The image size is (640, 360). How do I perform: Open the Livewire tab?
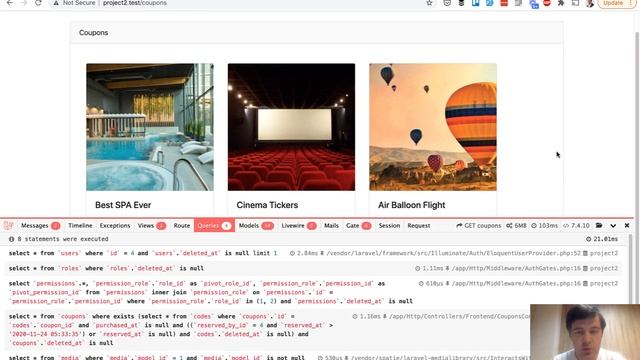[298, 225]
